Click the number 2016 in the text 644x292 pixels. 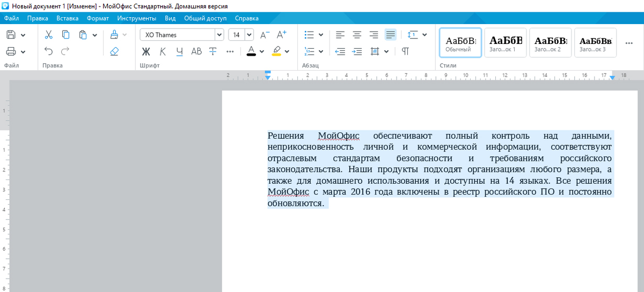[361, 192]
